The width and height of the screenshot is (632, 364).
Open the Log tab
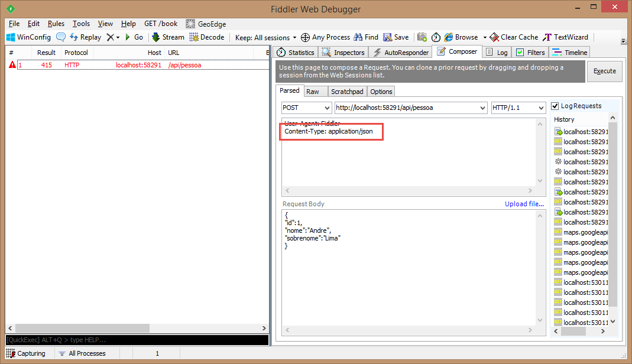(497, 53)
